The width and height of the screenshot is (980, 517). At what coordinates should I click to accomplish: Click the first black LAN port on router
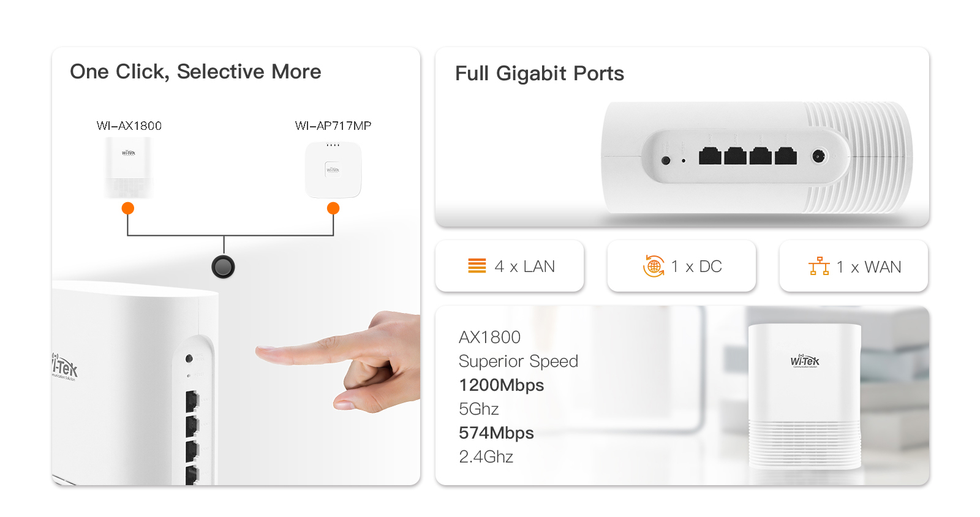(710, 156)
